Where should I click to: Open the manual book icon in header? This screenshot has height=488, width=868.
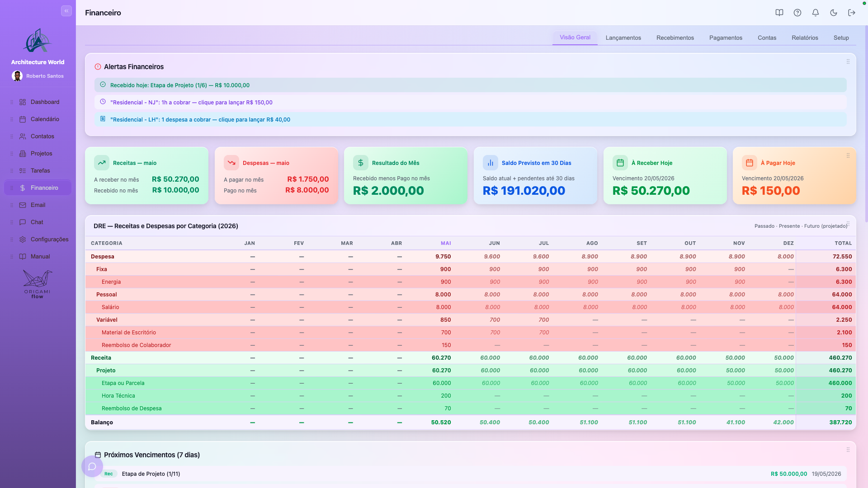779,13
